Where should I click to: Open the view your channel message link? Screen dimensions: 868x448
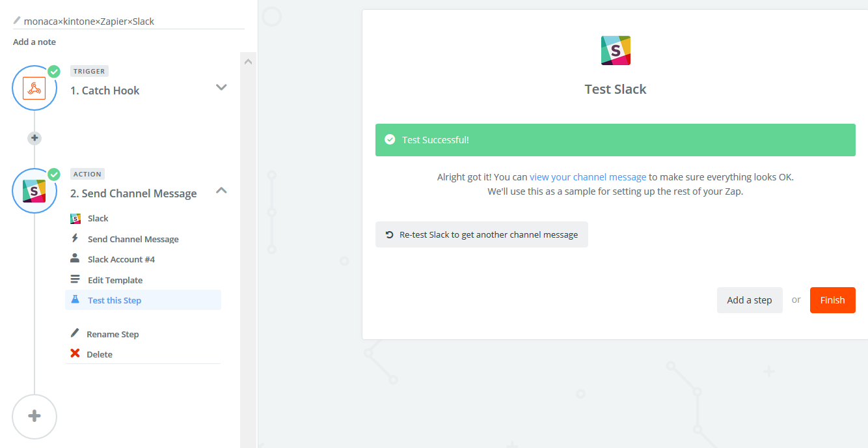[x=588, y=176]
